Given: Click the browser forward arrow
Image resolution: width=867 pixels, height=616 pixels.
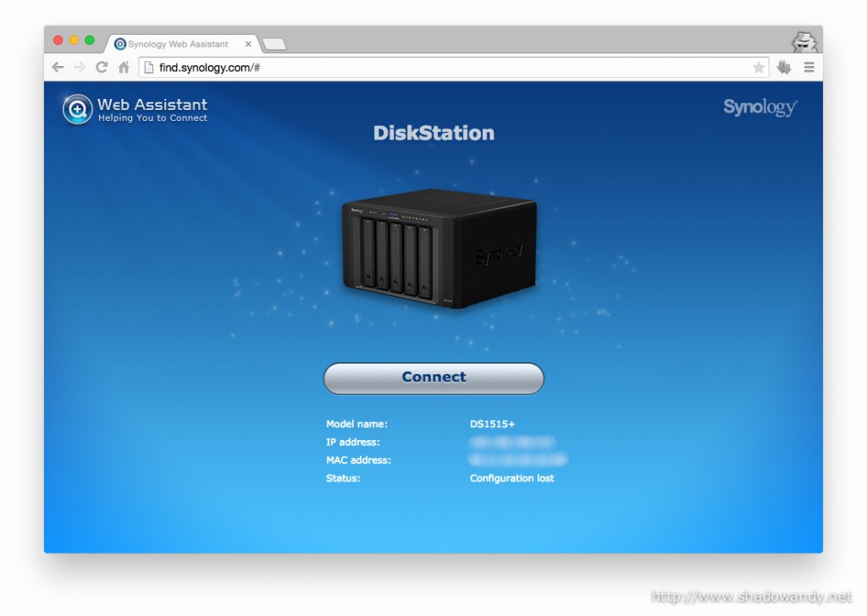Looking at the screenshot, I should 80,68.
